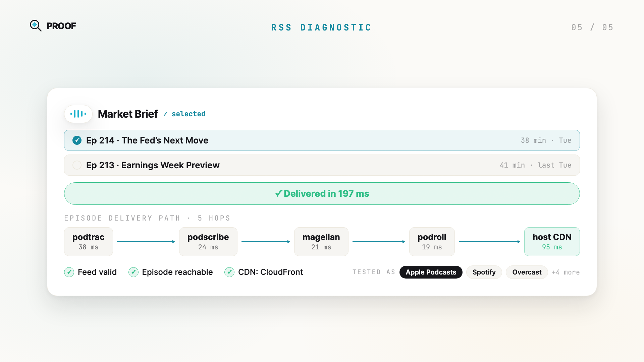This screenshot has width=644, height=362.
Task: Click the 38 min · Tue label
Action: point(546,140)
